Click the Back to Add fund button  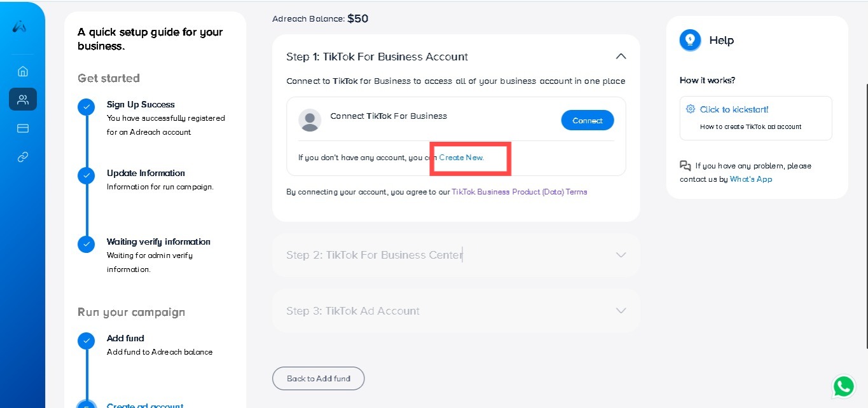[x=319, y=378]
